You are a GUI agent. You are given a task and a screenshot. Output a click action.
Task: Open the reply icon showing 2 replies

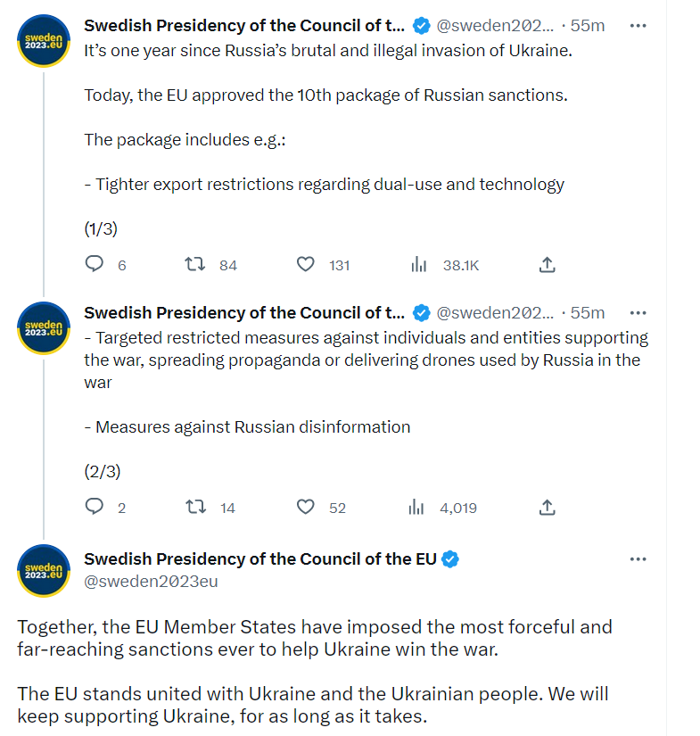click(94, 507)
